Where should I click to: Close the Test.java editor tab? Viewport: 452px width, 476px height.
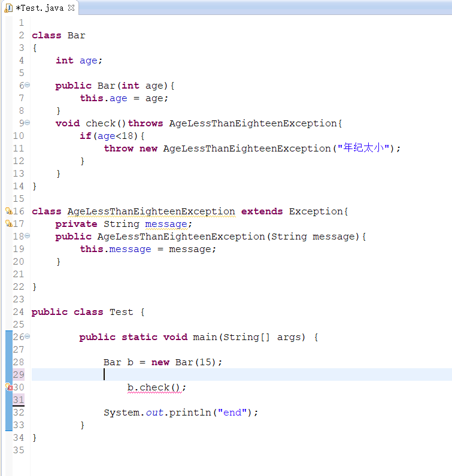pyautogui.click(x=71, y=8)
